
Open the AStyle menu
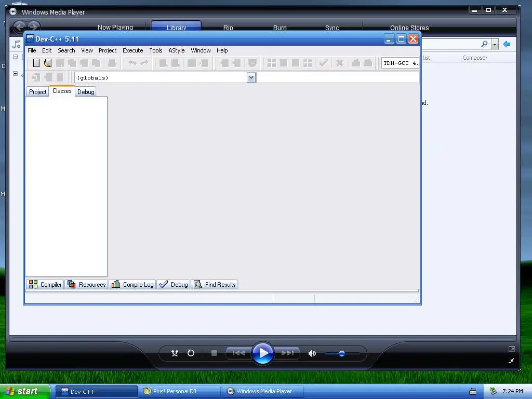pos(177,50)
